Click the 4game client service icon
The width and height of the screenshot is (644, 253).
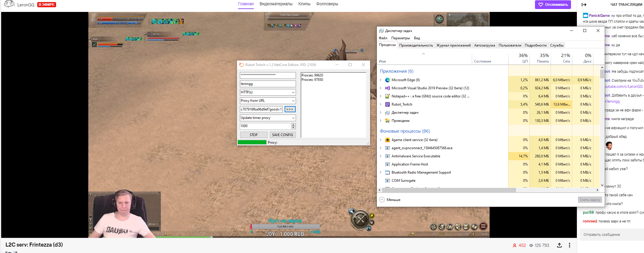click(x=387, y=140)
